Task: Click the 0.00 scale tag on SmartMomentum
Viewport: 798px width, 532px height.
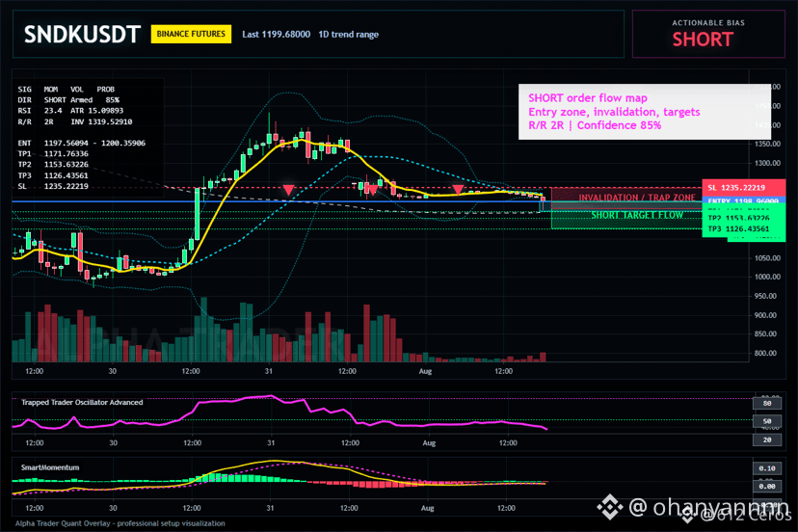Action: pos(767,486)
